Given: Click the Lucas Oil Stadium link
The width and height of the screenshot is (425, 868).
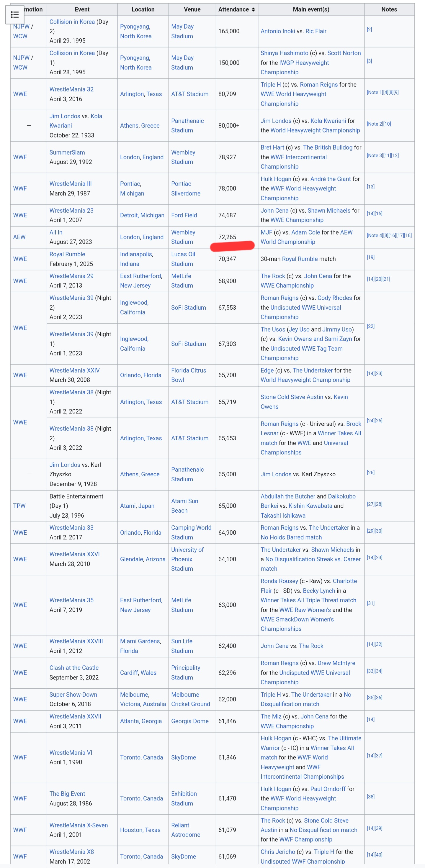Looking at the screenshot, I should click(183, 259).
